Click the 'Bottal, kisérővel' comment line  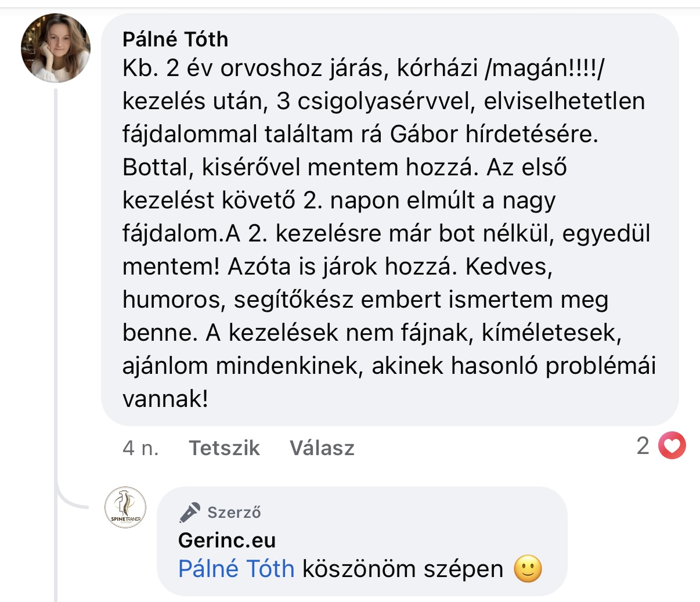(x=211, y=168)
